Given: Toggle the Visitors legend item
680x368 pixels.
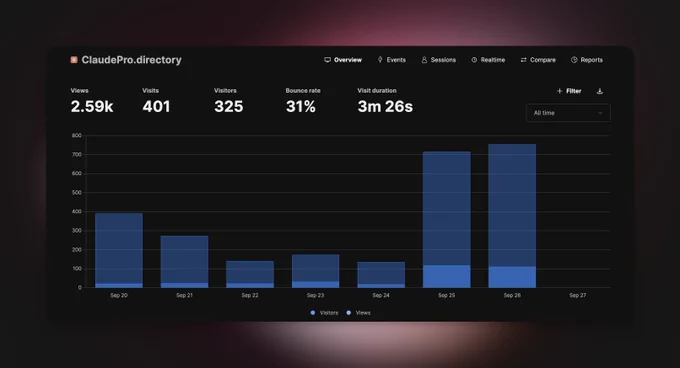Looking at the screenshot, I should click(324, 313).
